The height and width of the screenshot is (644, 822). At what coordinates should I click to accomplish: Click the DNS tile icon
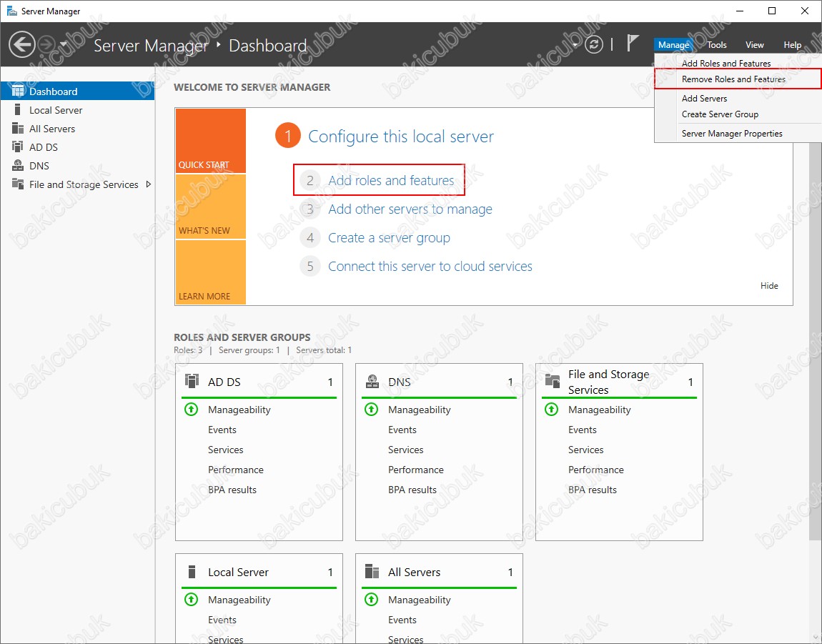[372, 381]
